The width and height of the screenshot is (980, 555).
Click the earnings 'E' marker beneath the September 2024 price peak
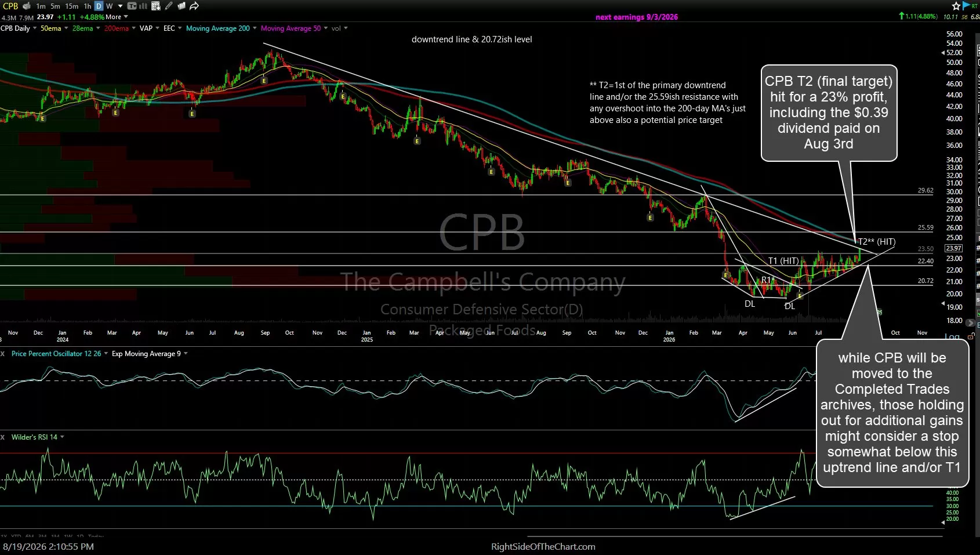[x=264, y=81]
